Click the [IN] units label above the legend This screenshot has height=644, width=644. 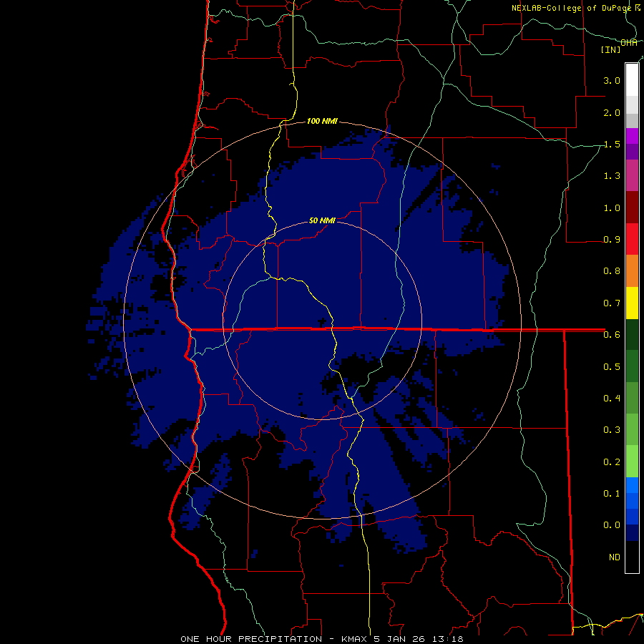coord(611,49)
